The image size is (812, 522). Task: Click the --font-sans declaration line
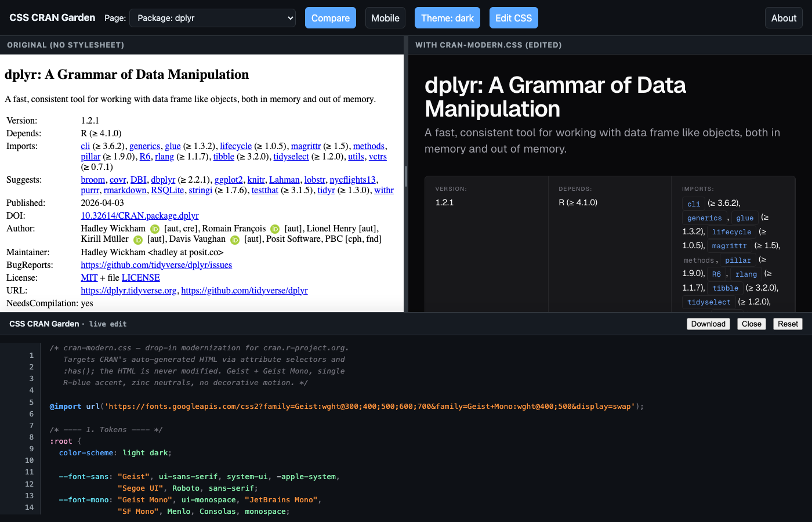click(x=199, y=477)
